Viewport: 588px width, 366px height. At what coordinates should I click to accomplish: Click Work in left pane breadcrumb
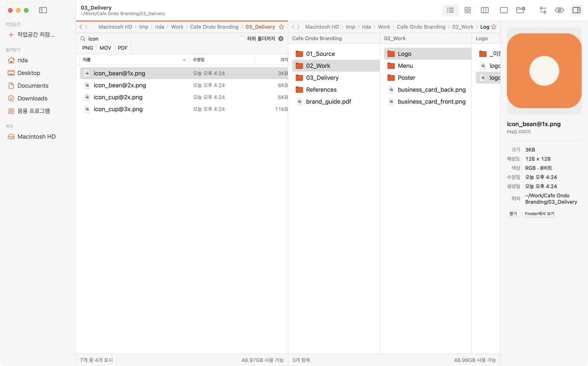tap(177, 27)
